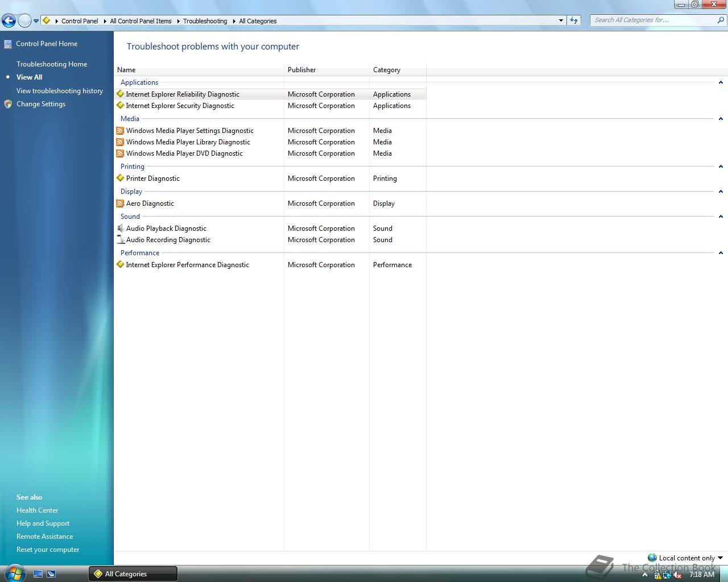
Task: Select All Control Panel Items breadcrumb
Action: coord(140,21)
